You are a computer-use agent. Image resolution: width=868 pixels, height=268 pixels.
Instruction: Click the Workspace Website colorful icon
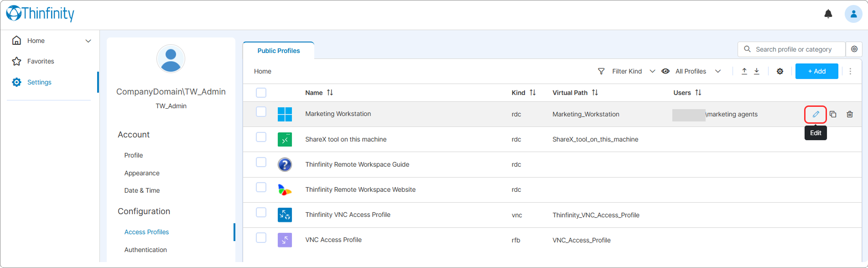click(x=285, y=189)
